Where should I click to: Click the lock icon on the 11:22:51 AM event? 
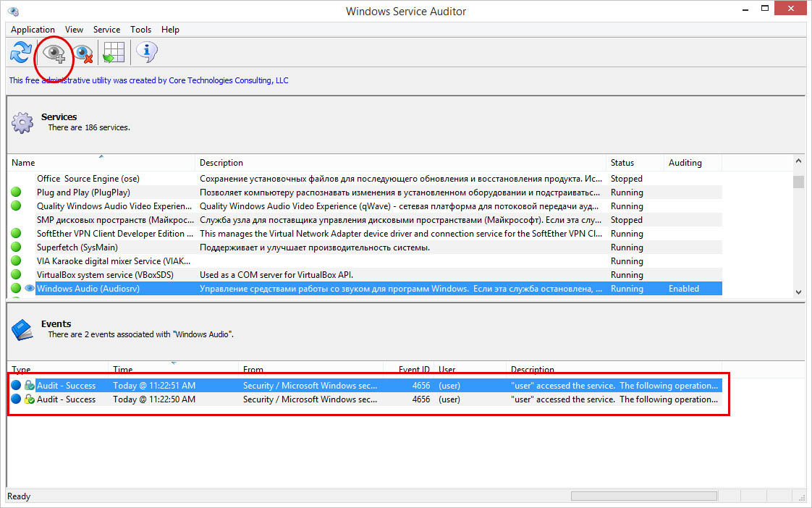click(x=30, y=385)
